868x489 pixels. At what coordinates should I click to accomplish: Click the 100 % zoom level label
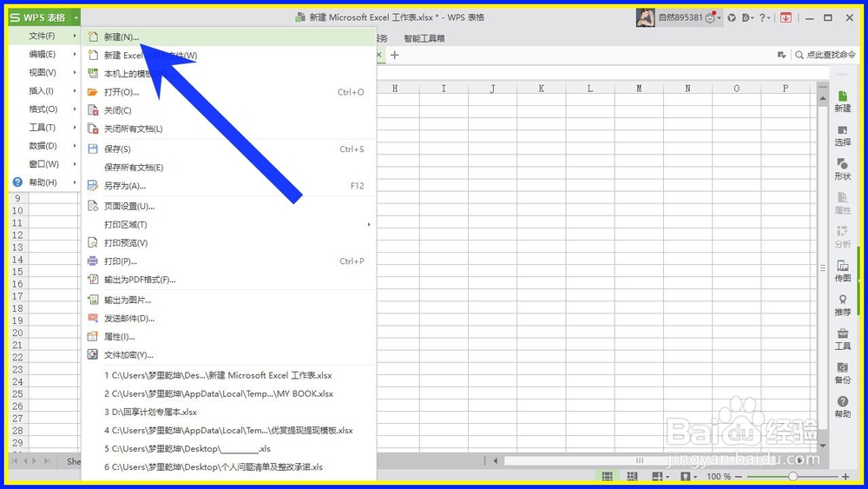coord(719,476)
